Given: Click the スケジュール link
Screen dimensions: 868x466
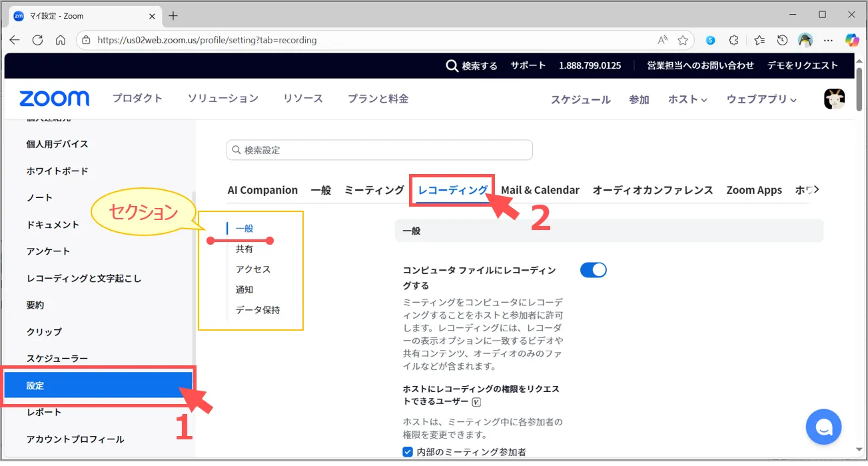Looking at the screenshot, I should 580,99.
